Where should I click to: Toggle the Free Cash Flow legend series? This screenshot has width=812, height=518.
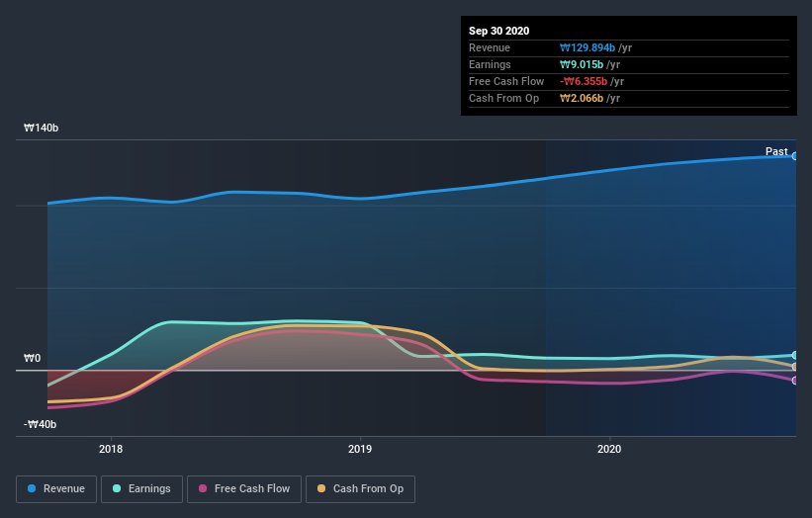click(244, 489)
